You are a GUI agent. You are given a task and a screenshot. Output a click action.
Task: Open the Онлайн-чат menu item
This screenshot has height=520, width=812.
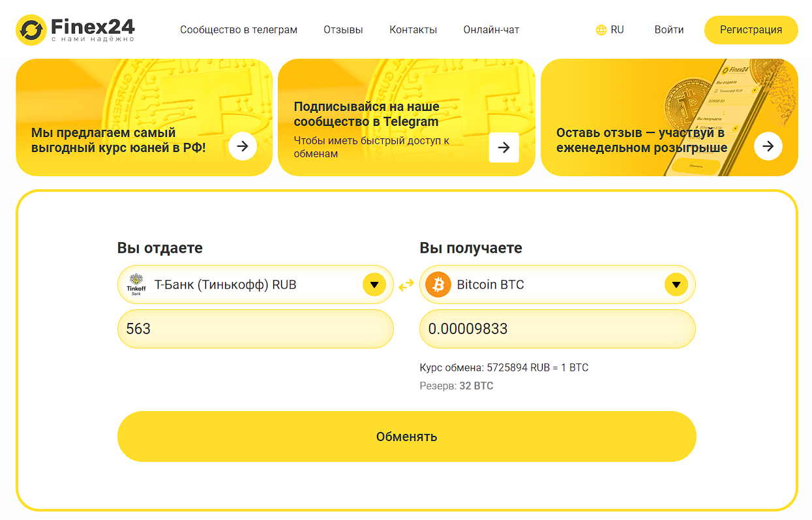[492, 30]
